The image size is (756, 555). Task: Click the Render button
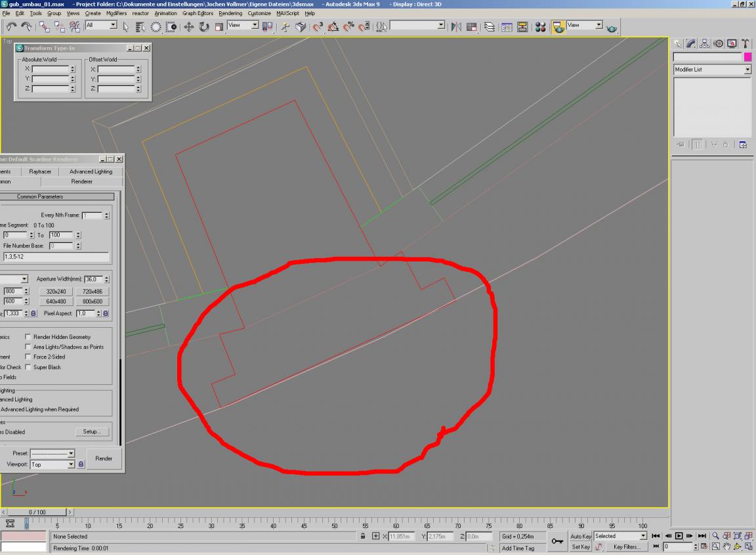(x=104, y=458)
